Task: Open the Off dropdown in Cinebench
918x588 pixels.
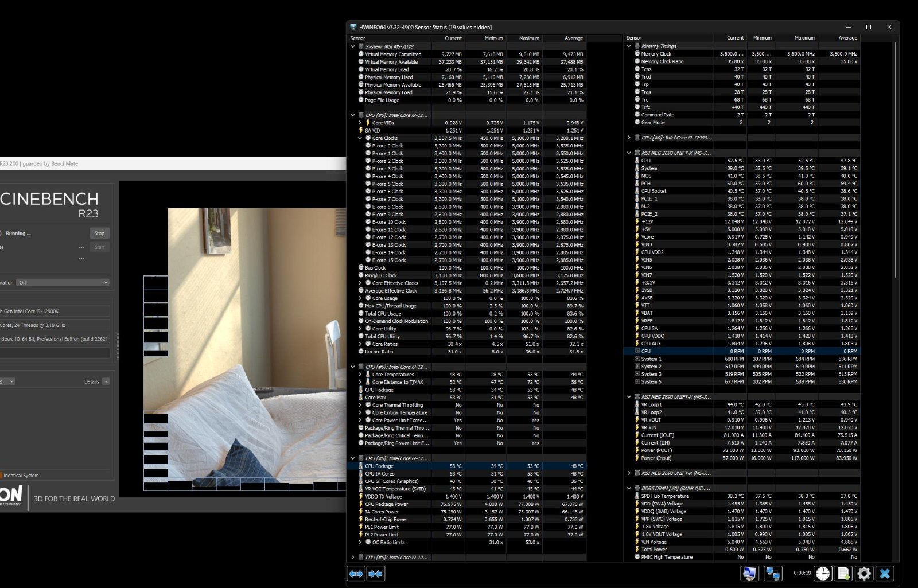Action: pos(63,282)
